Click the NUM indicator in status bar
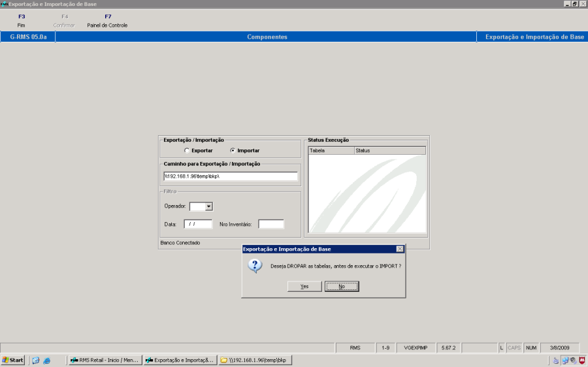Screen dimensions: 588x367 click(x=531, y=348)
